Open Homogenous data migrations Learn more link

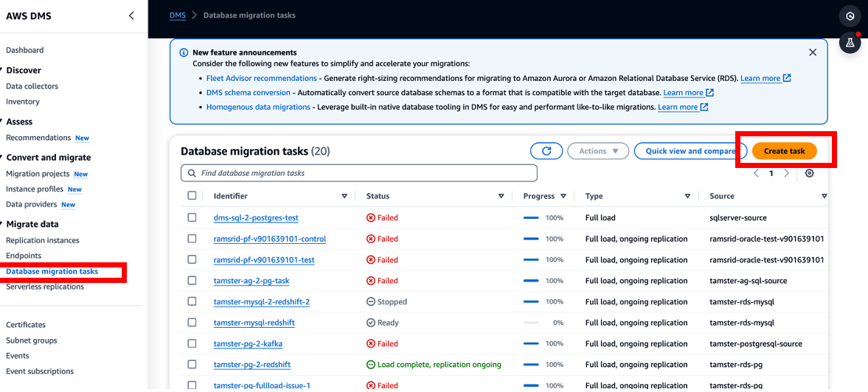tap(683, 107)
